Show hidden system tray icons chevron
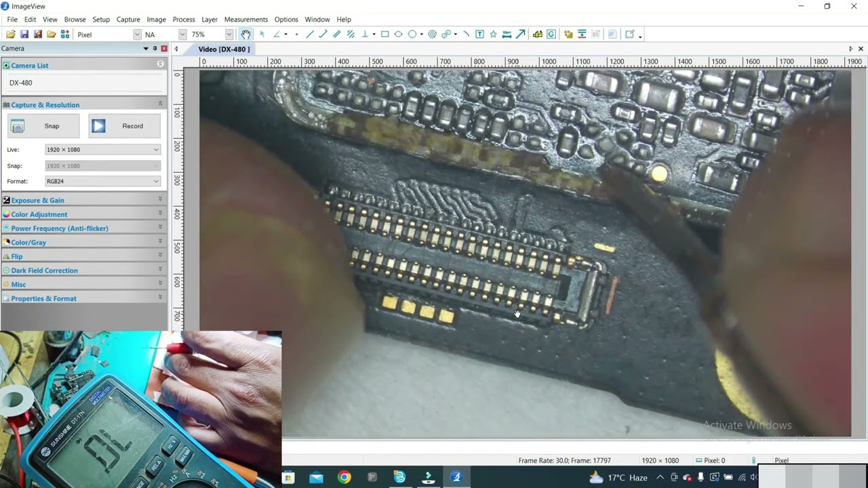The image size is (868, 488). (x=660, y=477)
